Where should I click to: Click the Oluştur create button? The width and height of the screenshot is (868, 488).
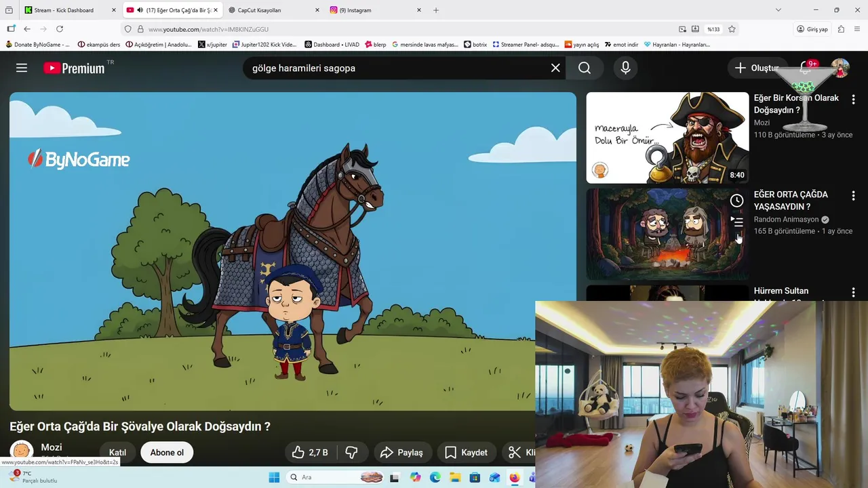click(x=756, y=68)
